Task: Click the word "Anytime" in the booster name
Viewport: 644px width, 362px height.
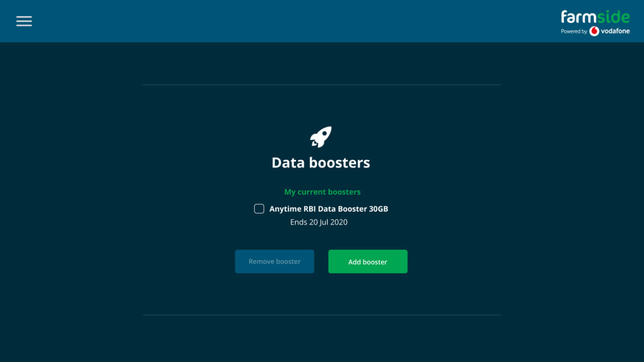Action: [x=285, y=208]
